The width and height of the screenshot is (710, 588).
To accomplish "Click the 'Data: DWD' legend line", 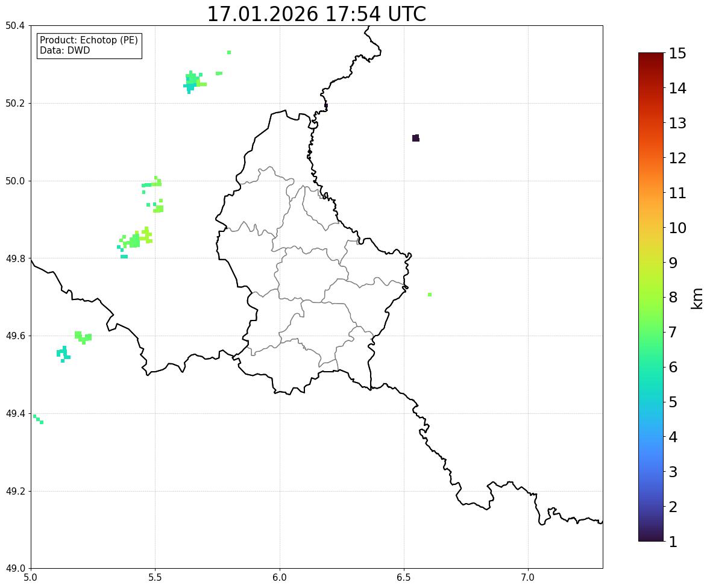I will tap(64, 50).
